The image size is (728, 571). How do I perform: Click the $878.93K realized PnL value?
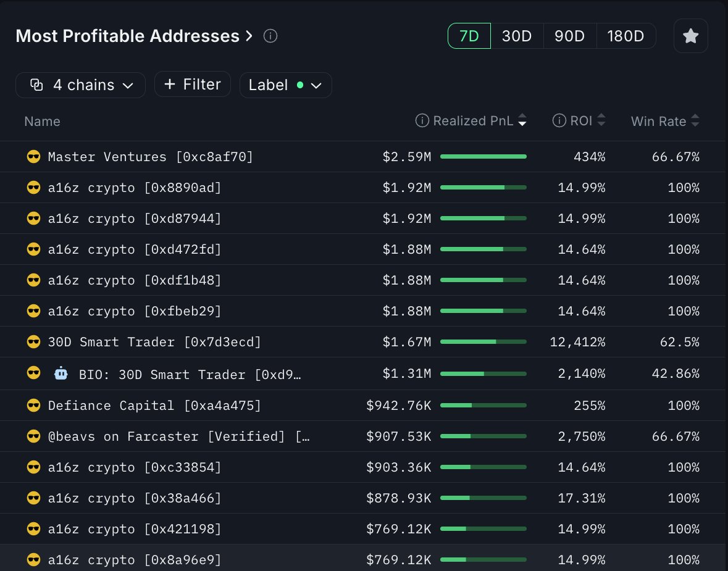point(399,498)
